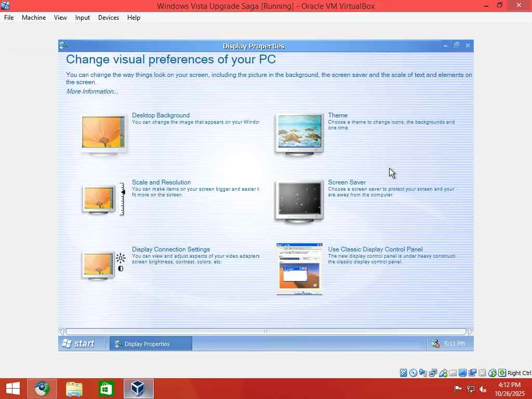Select Use Classic Display Control Panel link

(x=375, y=249)
